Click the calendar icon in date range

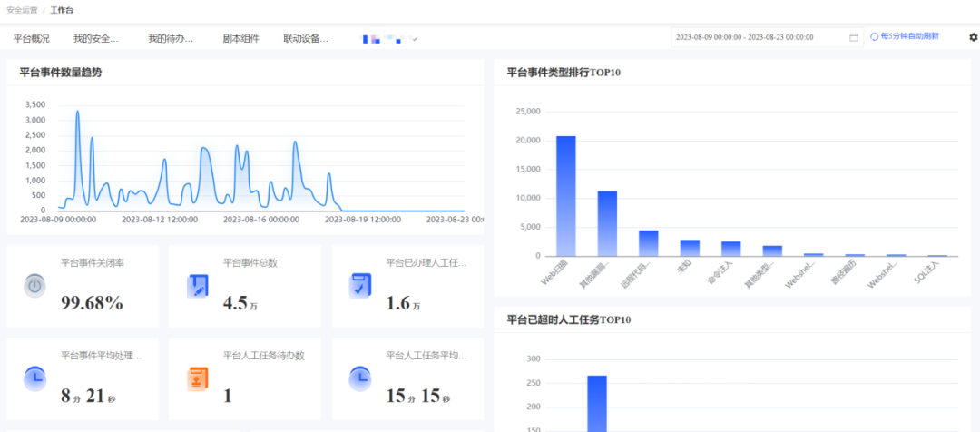[853, 37]
